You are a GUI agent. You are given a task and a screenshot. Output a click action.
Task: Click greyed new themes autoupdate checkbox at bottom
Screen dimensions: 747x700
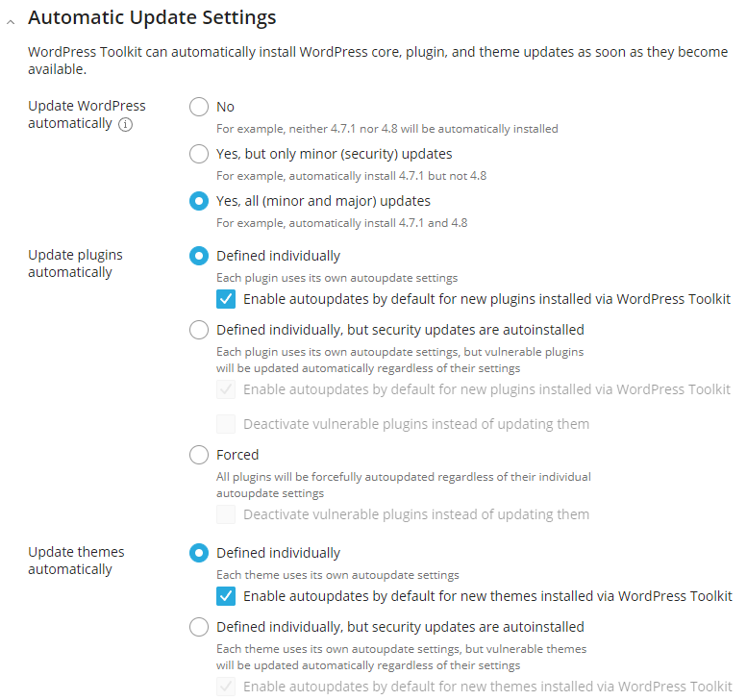tap(226, 687)
